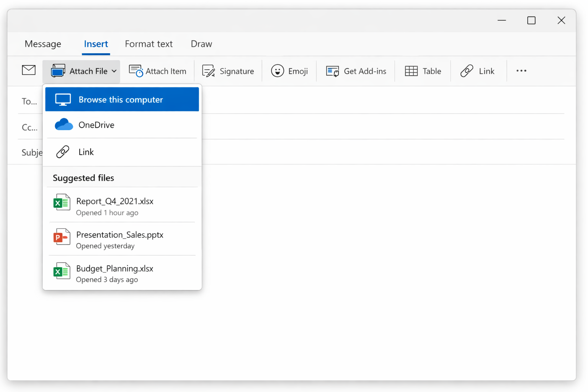The image size is (588, 392).
Task: Open the Signature ribbon option
Action: (x=228, y=71)
